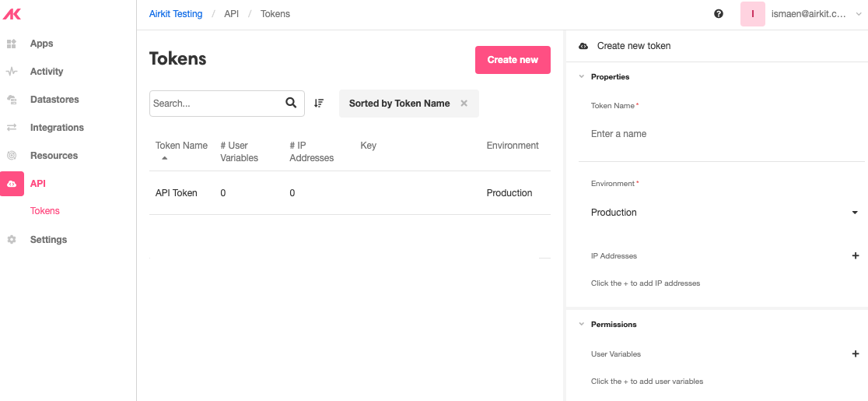The width and height of the screenshot is (868, 401).
Task: Click the Airkit logo icon
Action: 12,14
